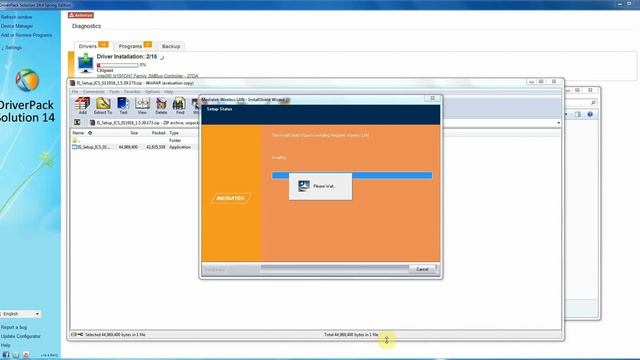Click the Delete icon in WinRAR toolbar
Viewport: 640px width, 360px height.
coord(161,106)
